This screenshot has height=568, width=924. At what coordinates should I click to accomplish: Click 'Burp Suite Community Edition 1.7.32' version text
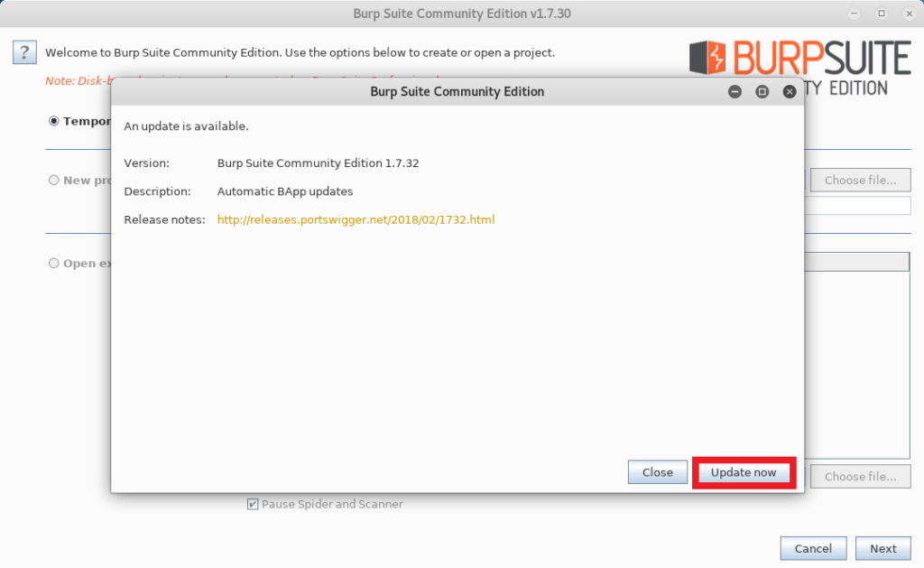tap(319, 163)
